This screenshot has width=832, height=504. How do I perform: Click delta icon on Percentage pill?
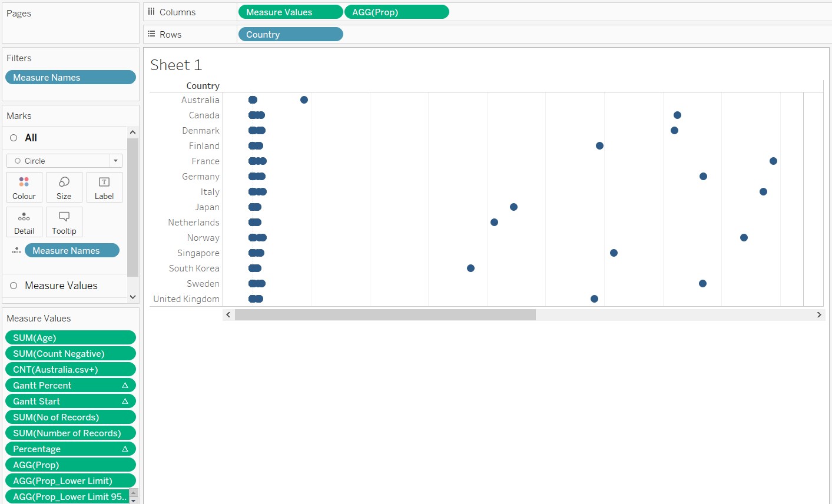point(125,449)
